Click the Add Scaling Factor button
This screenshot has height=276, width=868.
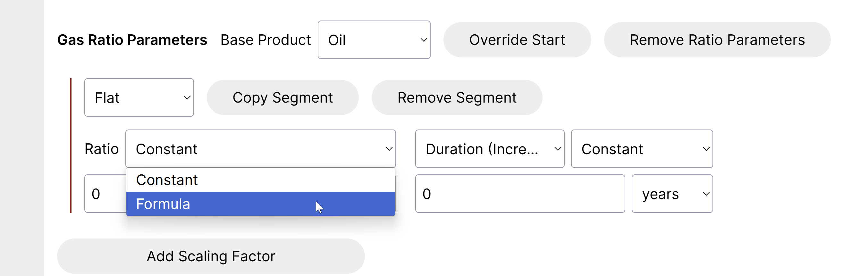point(211,256)
